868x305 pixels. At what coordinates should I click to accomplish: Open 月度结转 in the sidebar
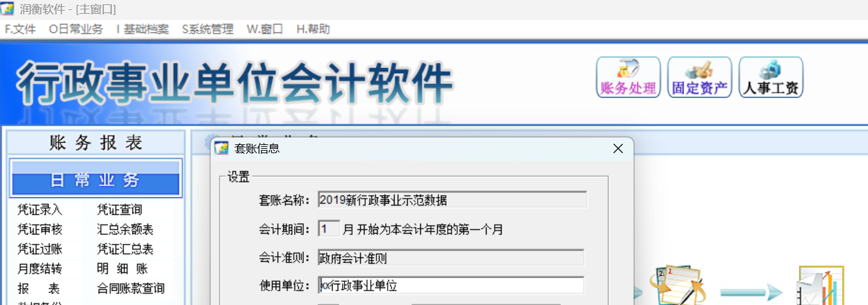click(x=40, y=269)
